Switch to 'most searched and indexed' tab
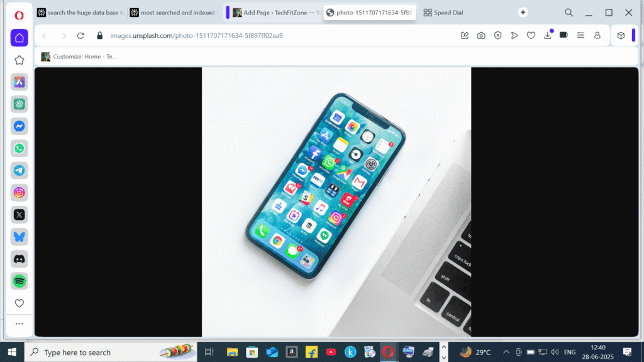644x362 pixels. click(x=174, y=13)
